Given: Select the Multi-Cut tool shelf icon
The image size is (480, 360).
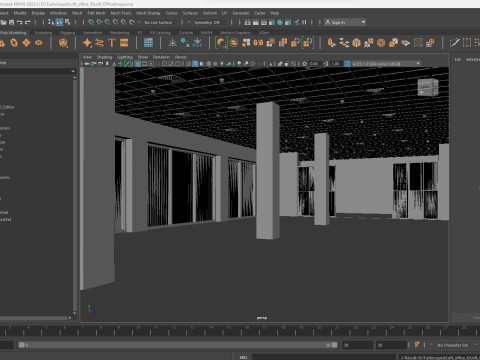Looking at the screenshot, I should point(454,43).
